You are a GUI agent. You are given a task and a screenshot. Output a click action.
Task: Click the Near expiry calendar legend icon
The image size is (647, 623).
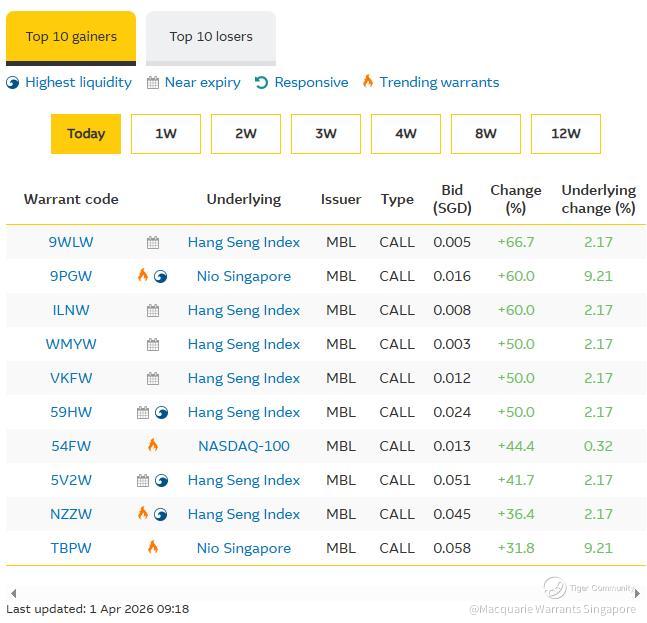pos(153,83)
